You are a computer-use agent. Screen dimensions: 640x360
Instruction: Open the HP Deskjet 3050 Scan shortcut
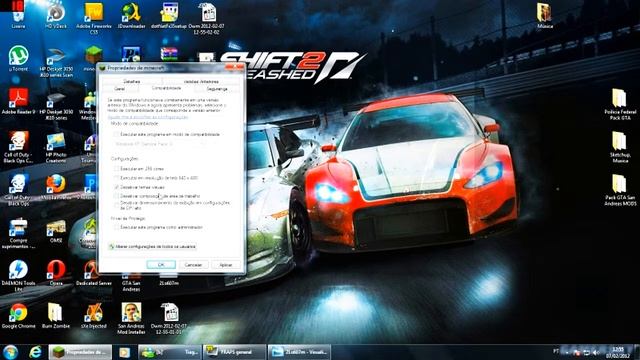click(56, 62)
